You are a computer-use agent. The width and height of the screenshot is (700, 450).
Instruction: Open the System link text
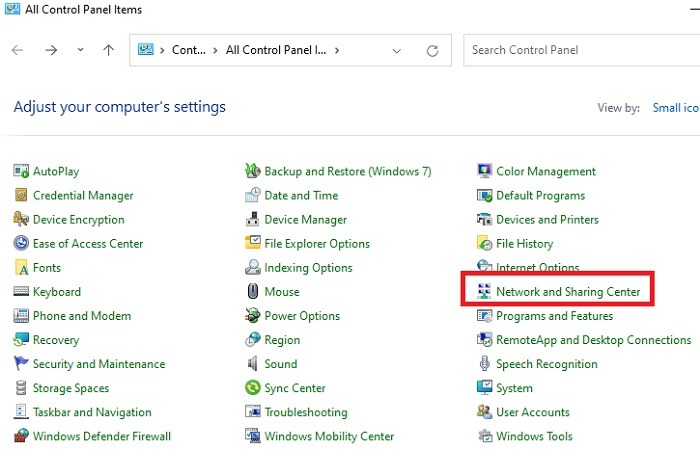(514, 388)
